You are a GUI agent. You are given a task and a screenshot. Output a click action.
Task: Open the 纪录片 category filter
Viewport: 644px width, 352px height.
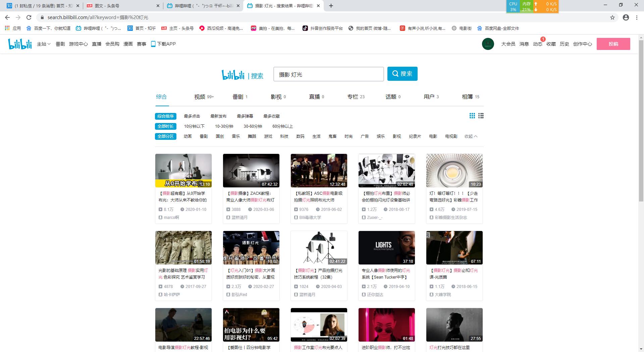pos(415,136)
